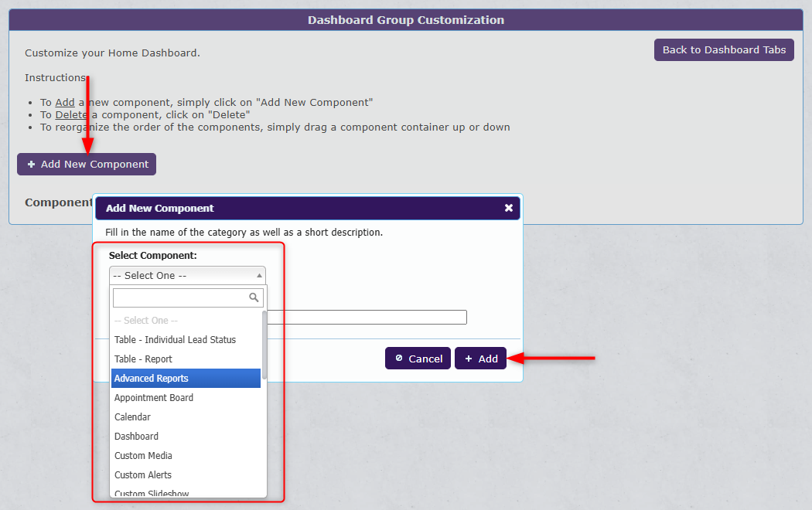Click the text field behind the dropdown
This screenshot has height=510, width=812.
[x=367, y=318]
